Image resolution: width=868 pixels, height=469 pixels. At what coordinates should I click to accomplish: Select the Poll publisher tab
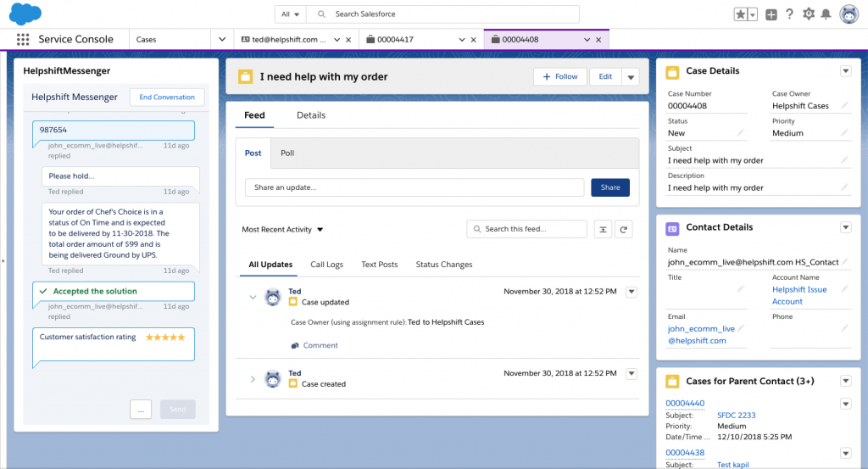(x=287, y=154)
